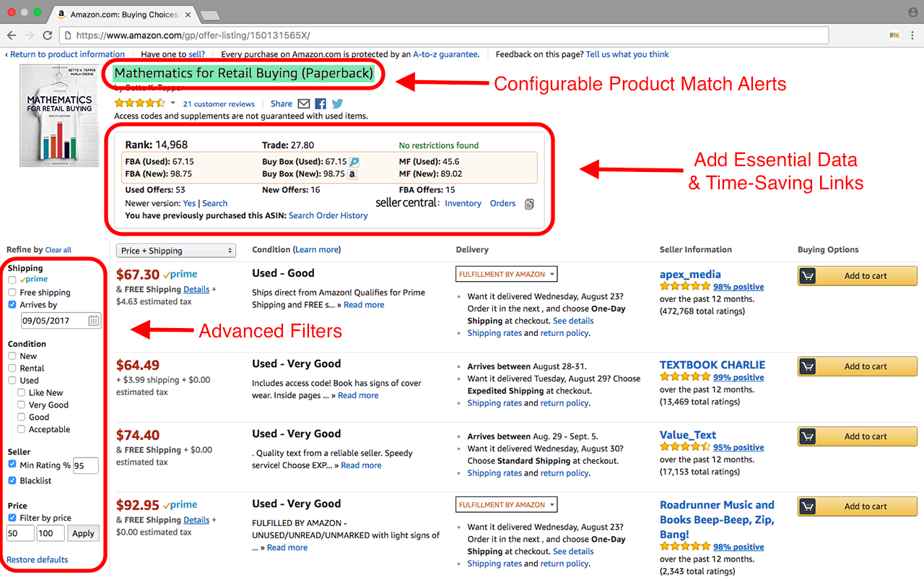Image resolution: width=924 pixels, height=578 pixels.
Task: Enable the Prime shipping filter checkbox
Action: coord(12,280)
